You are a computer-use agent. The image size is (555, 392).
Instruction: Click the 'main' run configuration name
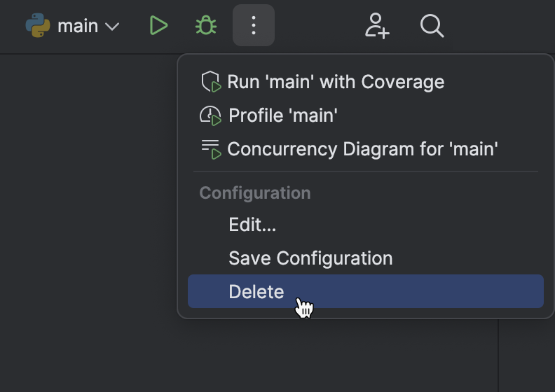tap(77, 26)
